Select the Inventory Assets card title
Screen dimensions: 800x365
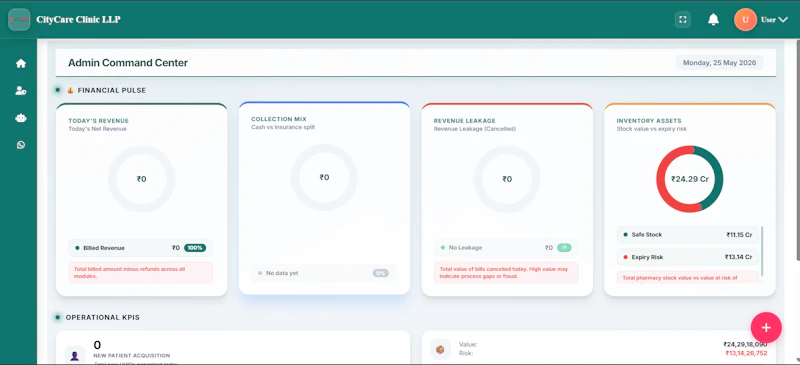[649, 121]
